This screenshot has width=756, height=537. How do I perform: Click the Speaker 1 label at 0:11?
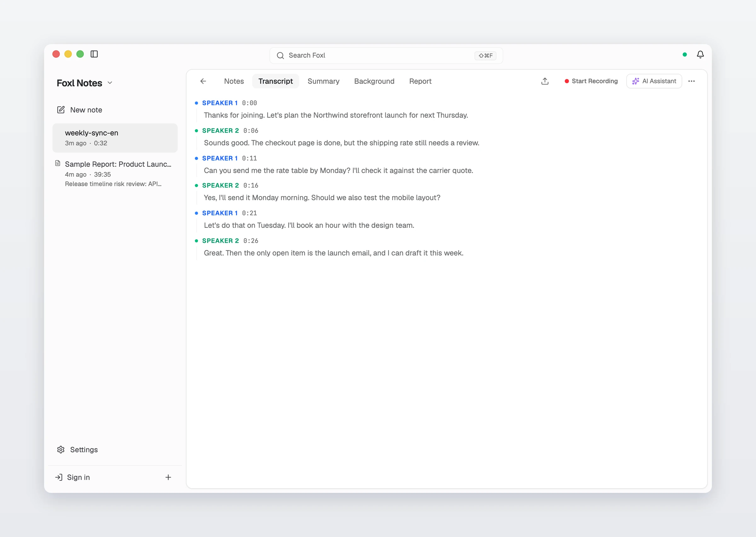click(x=220, y=159)
